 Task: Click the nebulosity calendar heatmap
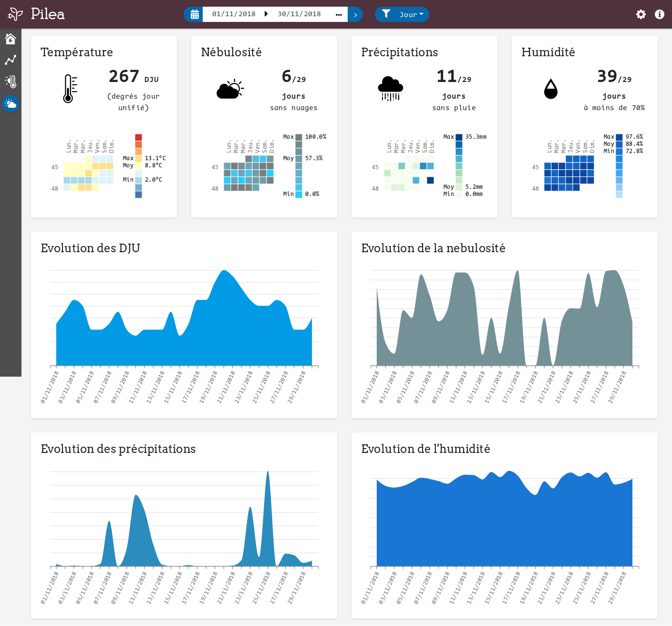(249, 173)
